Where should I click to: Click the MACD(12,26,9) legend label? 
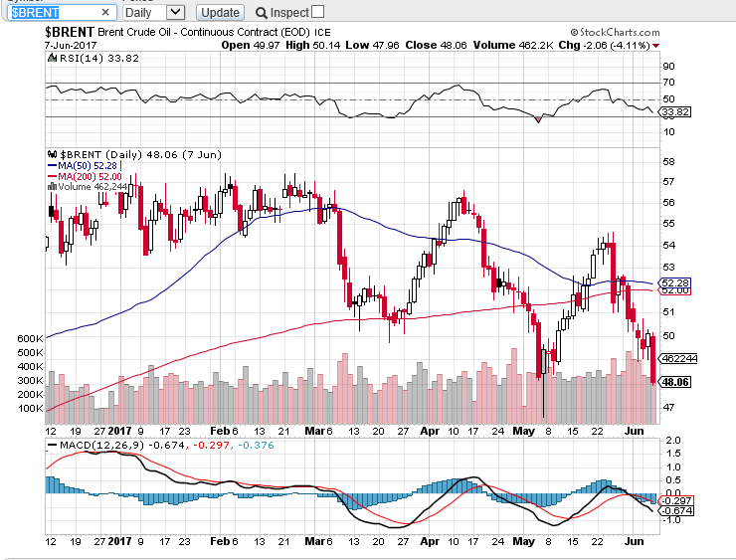point(96,445)
